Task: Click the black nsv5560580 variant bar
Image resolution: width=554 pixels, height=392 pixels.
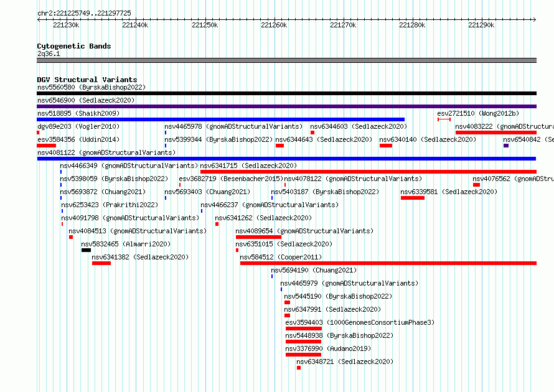Action: pyautogui.click(x=286, y=93)
